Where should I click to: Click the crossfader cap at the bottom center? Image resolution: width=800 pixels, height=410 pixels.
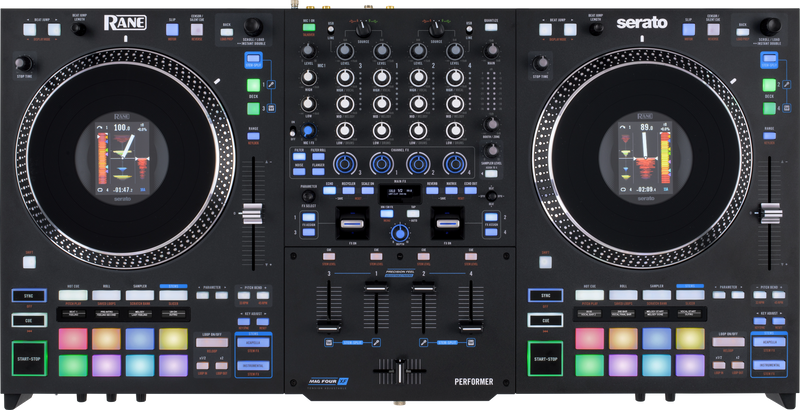401,372
